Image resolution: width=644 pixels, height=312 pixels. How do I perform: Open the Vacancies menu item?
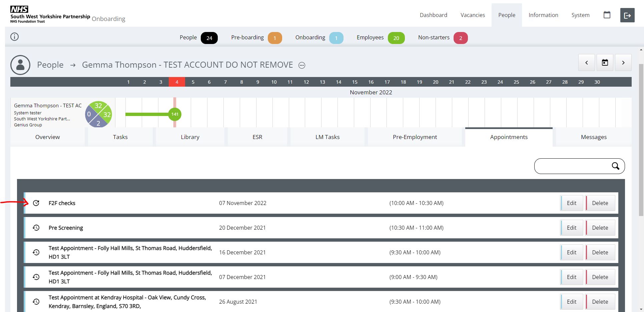click(473, 15)
